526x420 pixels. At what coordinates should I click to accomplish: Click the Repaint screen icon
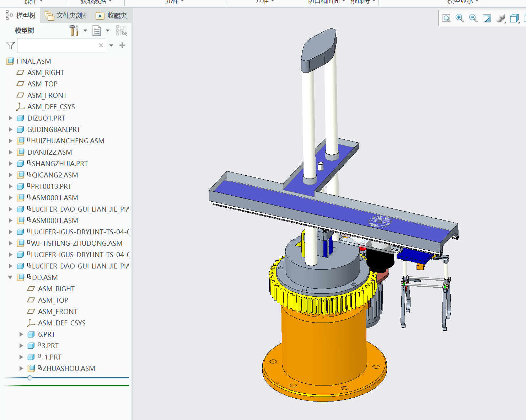tap(487, 18)
